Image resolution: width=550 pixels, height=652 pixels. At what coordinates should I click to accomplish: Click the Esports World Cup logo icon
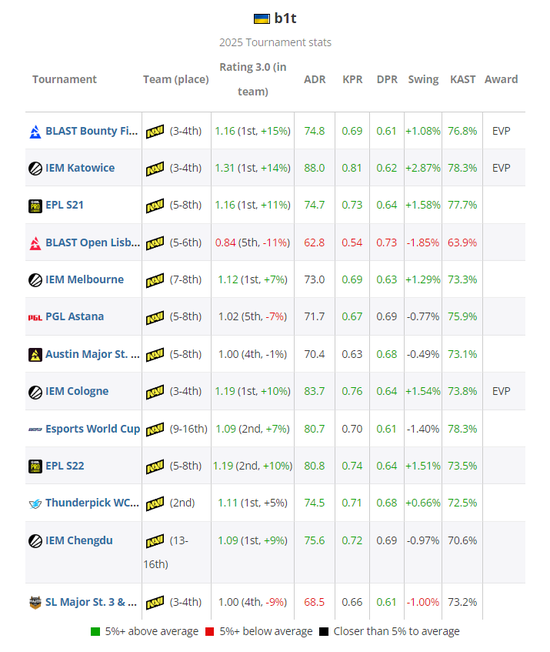pyautogui.click(x=35, y=429)
